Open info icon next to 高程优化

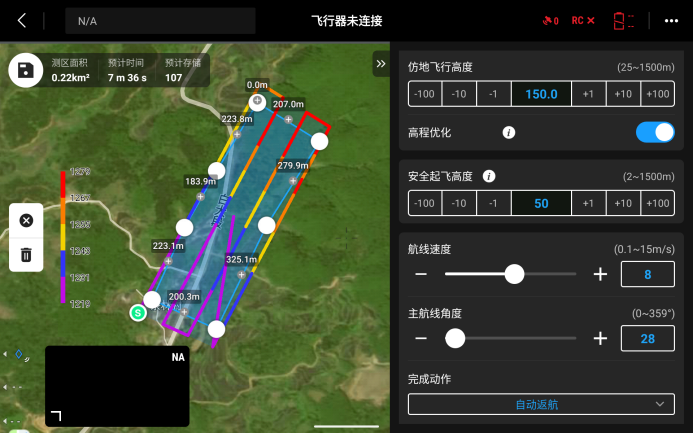point(509,133)
